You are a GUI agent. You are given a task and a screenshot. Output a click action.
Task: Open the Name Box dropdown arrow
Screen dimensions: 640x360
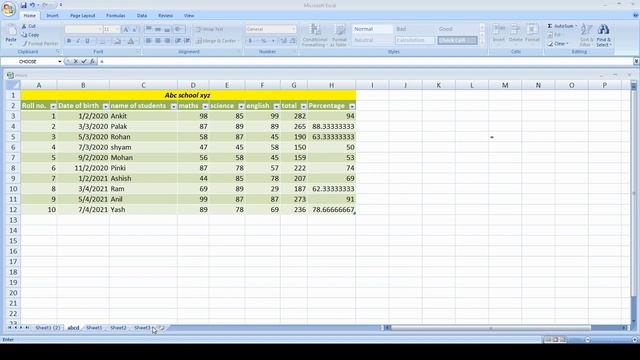(60, 62)
